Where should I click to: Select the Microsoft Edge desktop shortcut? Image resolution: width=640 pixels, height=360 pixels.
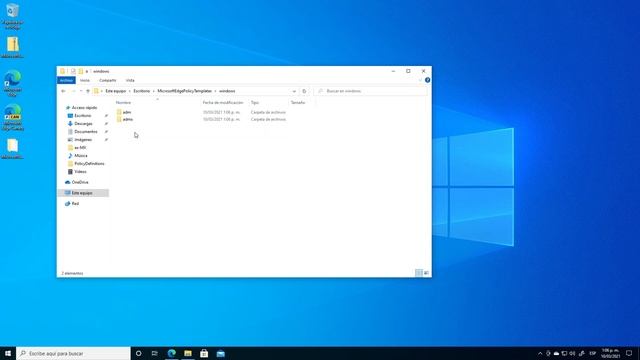[x=13, y=83]
